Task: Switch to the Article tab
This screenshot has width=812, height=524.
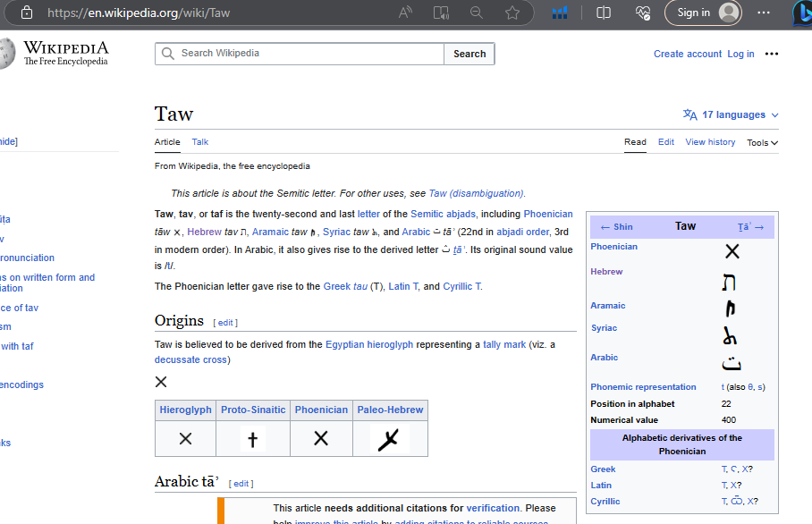Action: coord(167,142)
